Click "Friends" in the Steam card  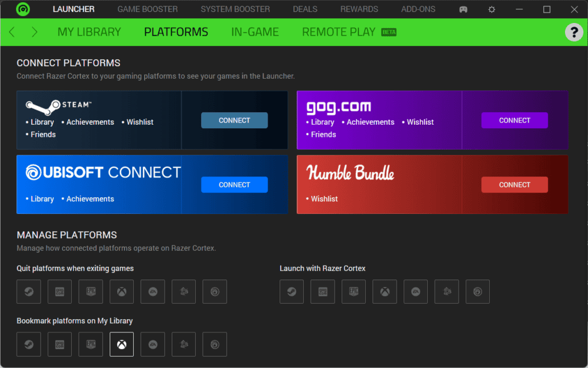coord(43,135)
